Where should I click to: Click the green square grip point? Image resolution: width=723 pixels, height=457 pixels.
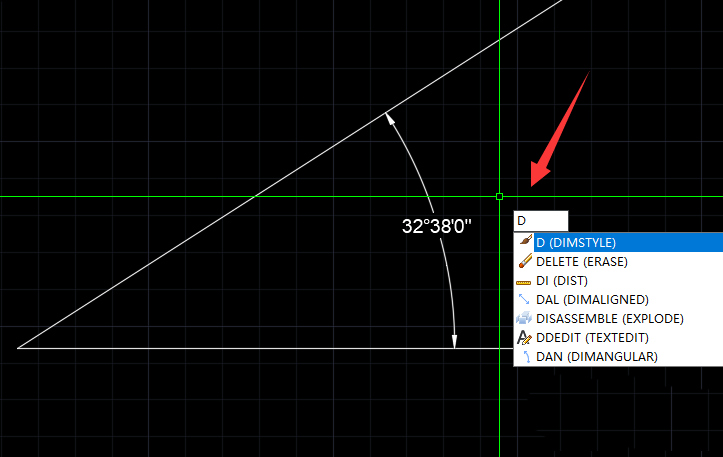pos(499,196)
